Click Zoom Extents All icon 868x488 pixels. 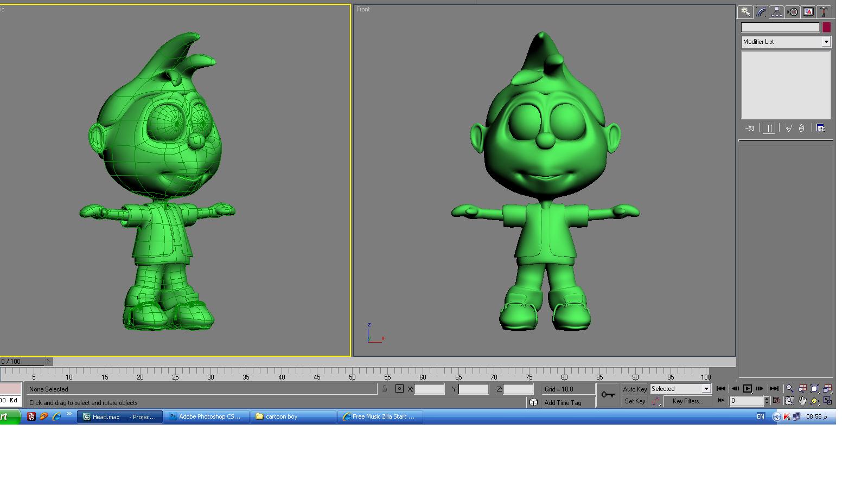click(x=827, y=389)
